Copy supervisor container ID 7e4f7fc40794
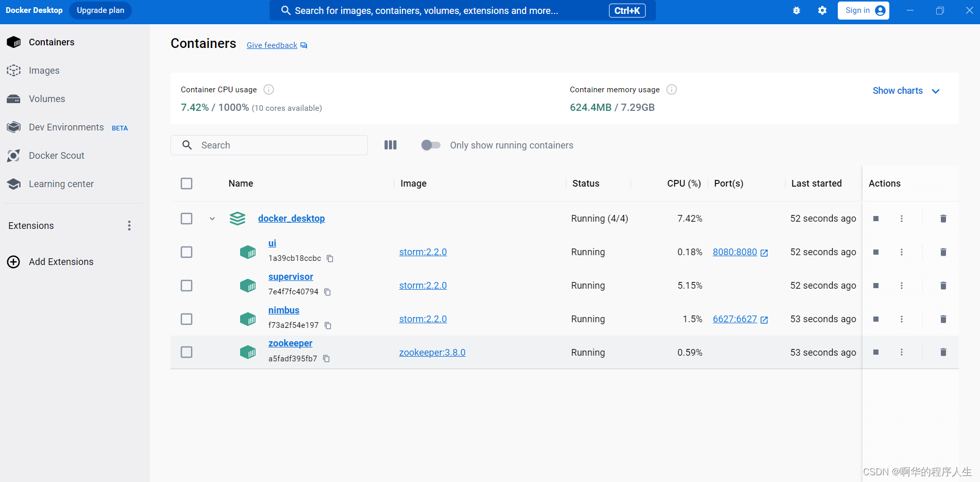Image resolution: width=980 pixels, height=482 pixels. click(x=327, y=292)
